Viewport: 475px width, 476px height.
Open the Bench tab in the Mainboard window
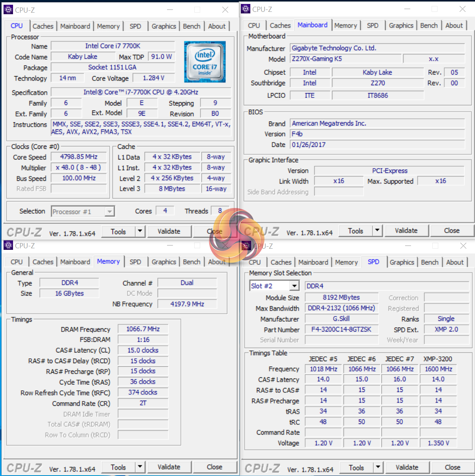point(429,25)
